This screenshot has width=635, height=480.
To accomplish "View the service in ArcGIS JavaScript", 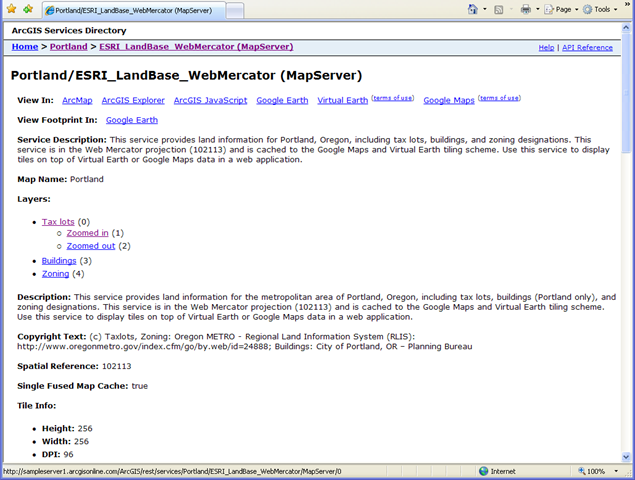I will point(211,100).
